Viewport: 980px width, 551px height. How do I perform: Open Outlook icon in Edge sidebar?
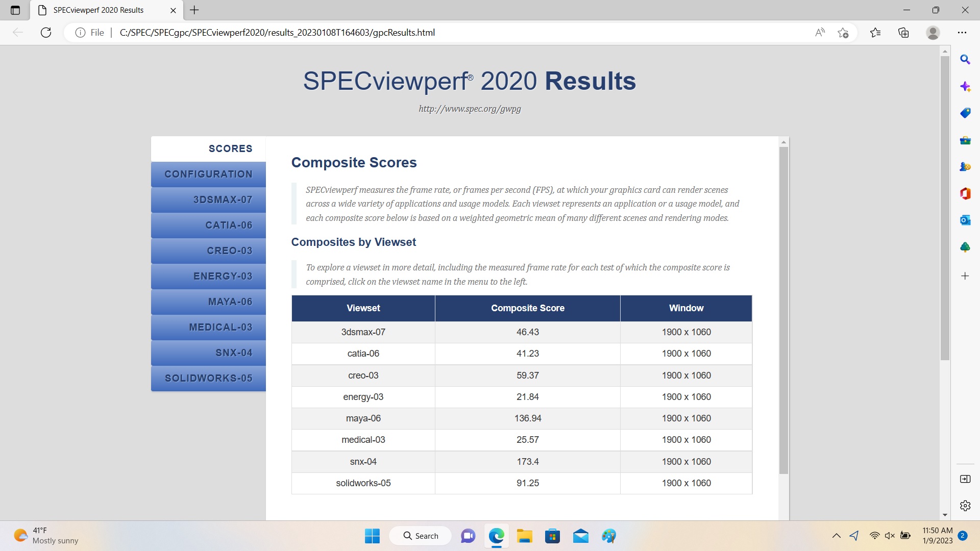[965, 220]
